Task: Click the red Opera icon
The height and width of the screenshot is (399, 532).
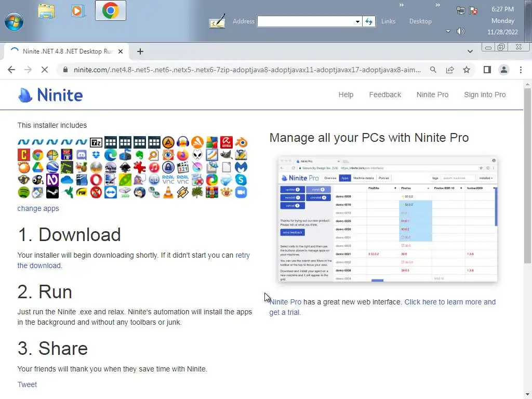Action: (x=96, y=180)
